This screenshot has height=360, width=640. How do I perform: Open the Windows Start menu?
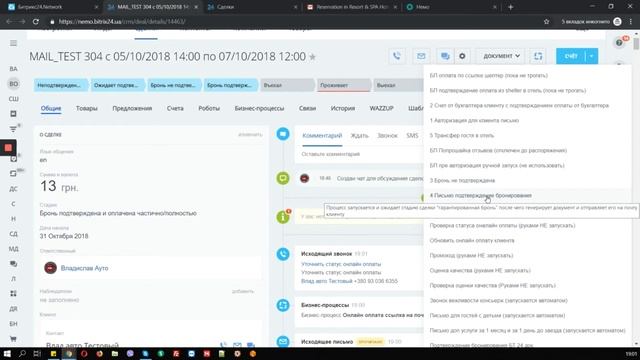coord(7,354)
